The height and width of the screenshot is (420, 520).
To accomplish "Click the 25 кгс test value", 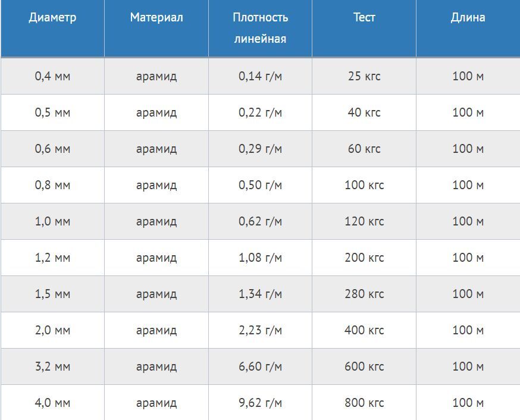I will tap(364, 76).
